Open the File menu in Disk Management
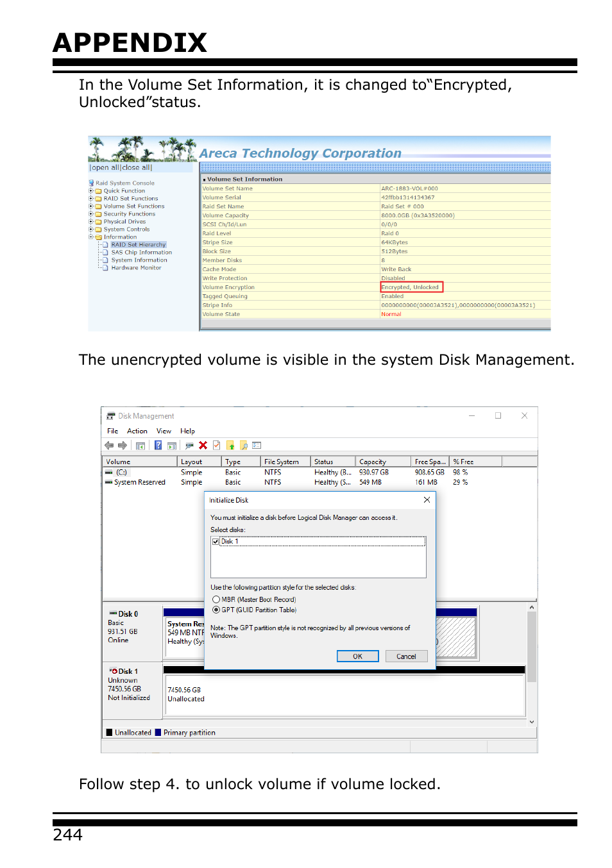The image size is (612, 868). (113, 431)
